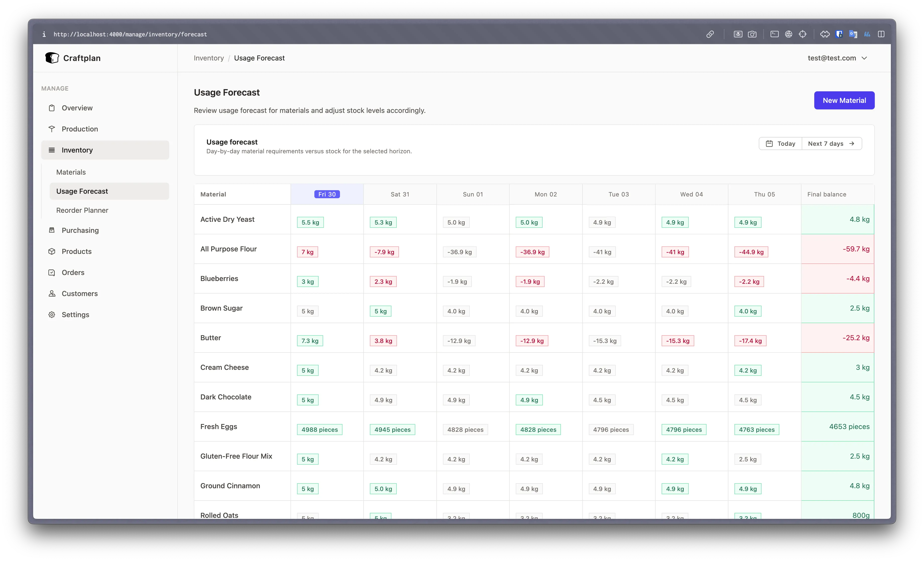Select the Orders checkbox icon in sidebar
The width and height of the screenshot is (924, 561).
52,272
